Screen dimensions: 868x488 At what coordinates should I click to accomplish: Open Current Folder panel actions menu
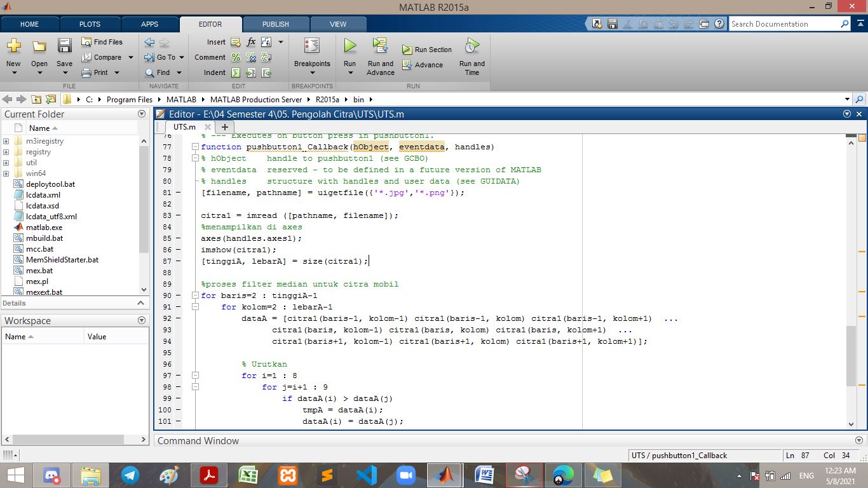[x=142, y=114]
